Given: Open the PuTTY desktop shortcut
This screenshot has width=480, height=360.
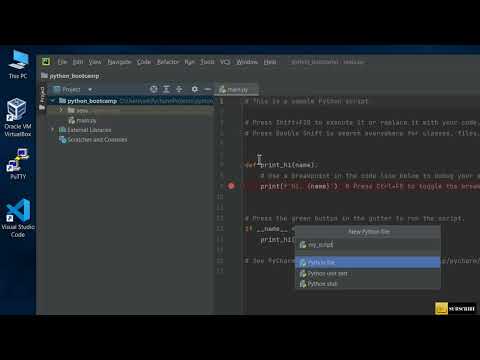Looking at the screenshot, I should coord(18,164).
